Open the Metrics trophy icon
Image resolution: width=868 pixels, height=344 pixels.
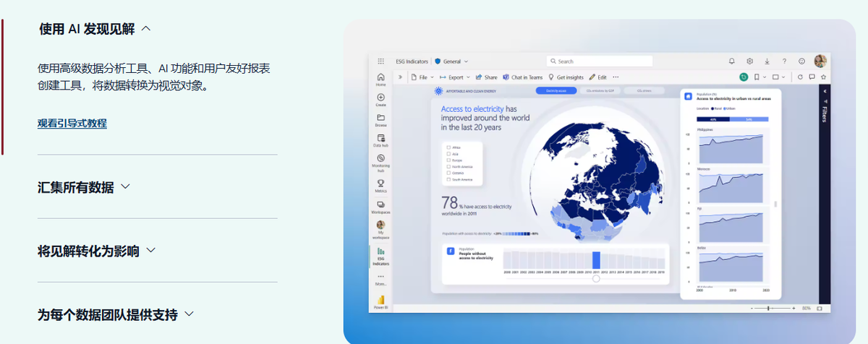click(380, 184)
